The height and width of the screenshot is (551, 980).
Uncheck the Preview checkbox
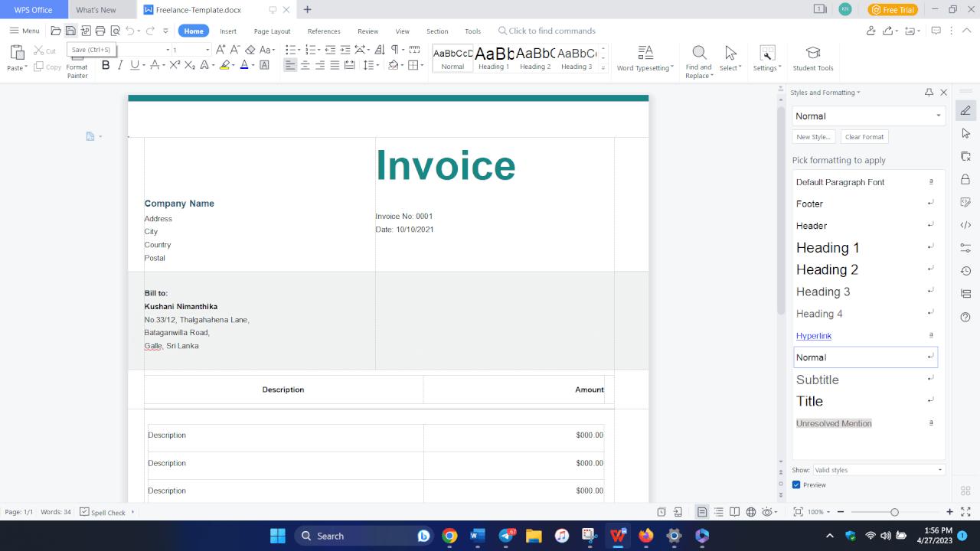pyautogui.click(x=796, y=484)
